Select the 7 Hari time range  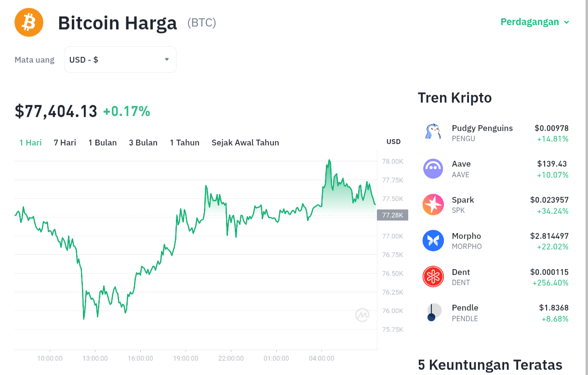tap(65, 142)
